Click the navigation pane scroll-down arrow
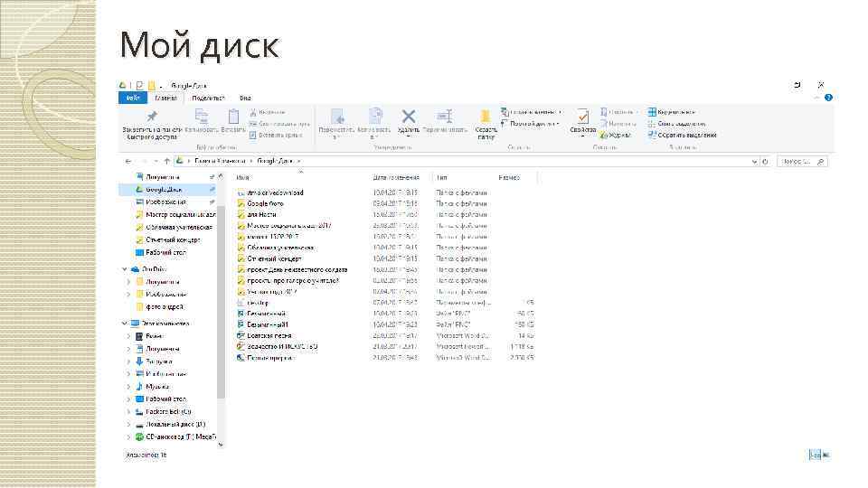868x488 pixels. point(221,445)
